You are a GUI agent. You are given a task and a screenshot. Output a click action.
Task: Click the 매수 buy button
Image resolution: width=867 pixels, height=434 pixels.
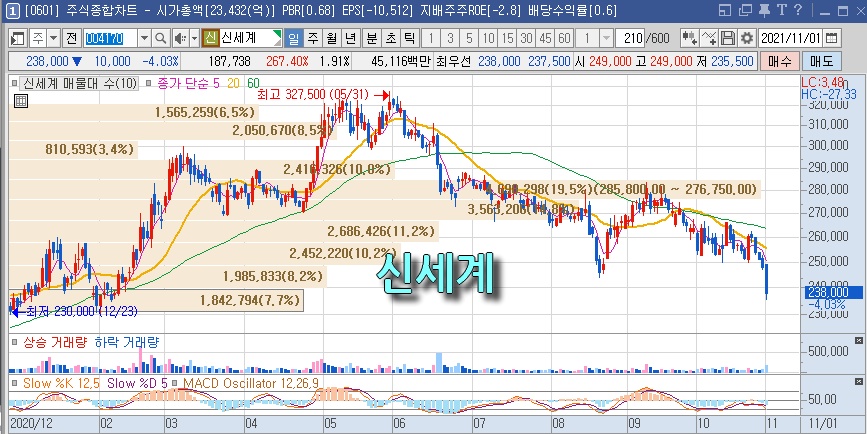(x=780, y=61)
